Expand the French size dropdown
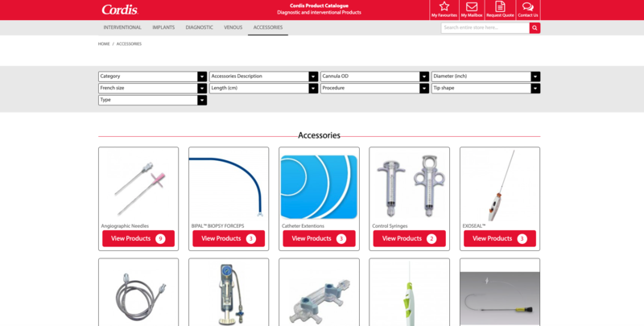Screen dimensions: 644x326 coord(152,89)
